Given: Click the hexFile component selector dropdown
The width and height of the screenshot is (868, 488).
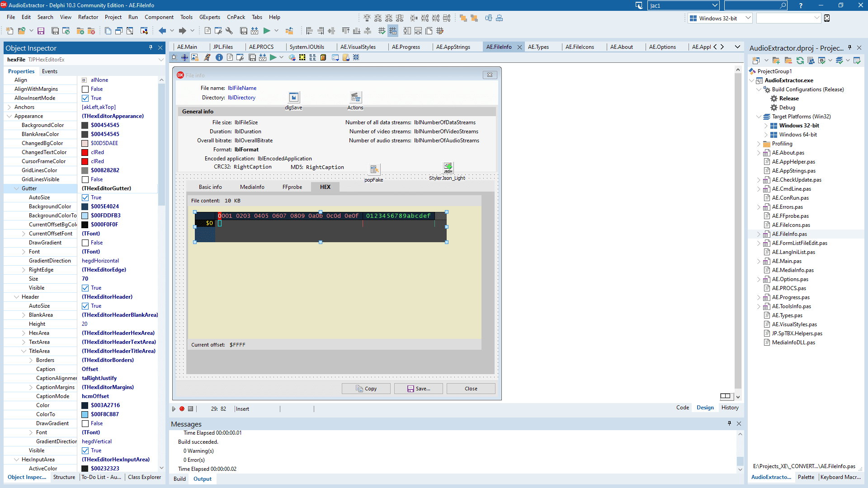Looking at the screenshot, I should tap(160, 60).
